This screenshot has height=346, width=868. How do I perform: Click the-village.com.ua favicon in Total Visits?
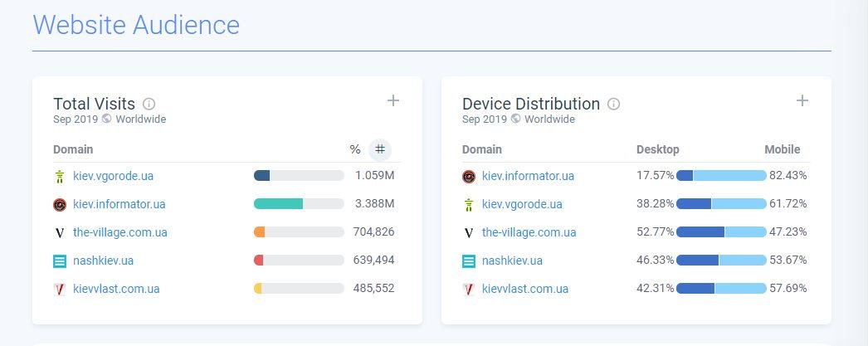(x=60, y=233)
